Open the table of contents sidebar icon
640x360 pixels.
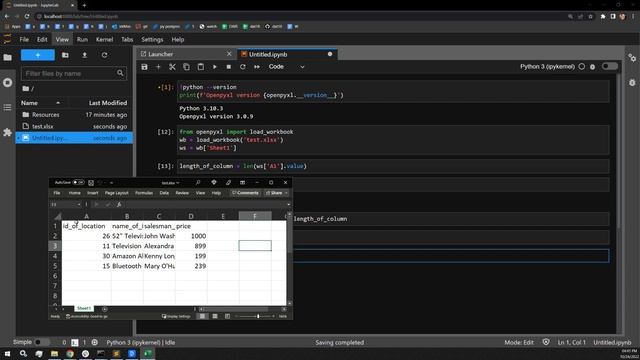7,107
